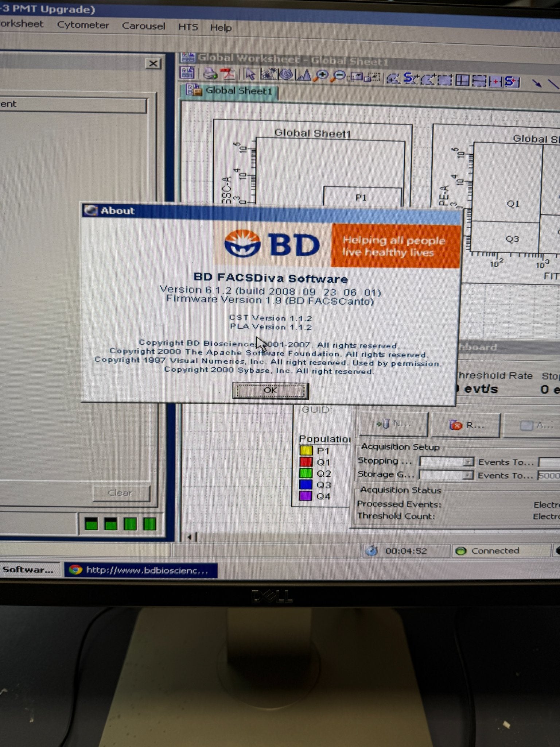Click the worksheet horizontal scroll left arrow
Screen dimensions: 560x747
tap(190, 537)
